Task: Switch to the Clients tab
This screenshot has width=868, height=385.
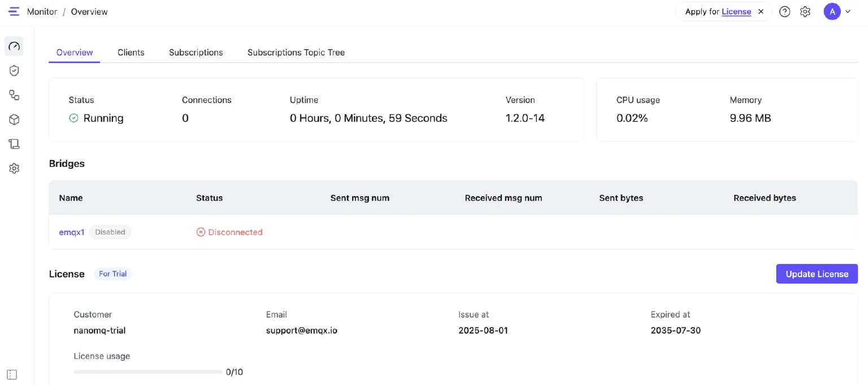Action: pos(131,52)
